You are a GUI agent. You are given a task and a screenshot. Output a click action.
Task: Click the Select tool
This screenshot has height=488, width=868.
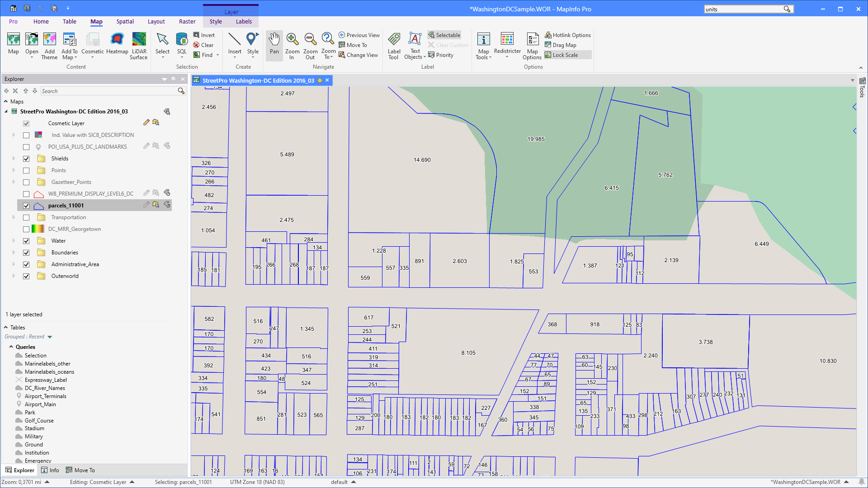[x=162, y=45]
